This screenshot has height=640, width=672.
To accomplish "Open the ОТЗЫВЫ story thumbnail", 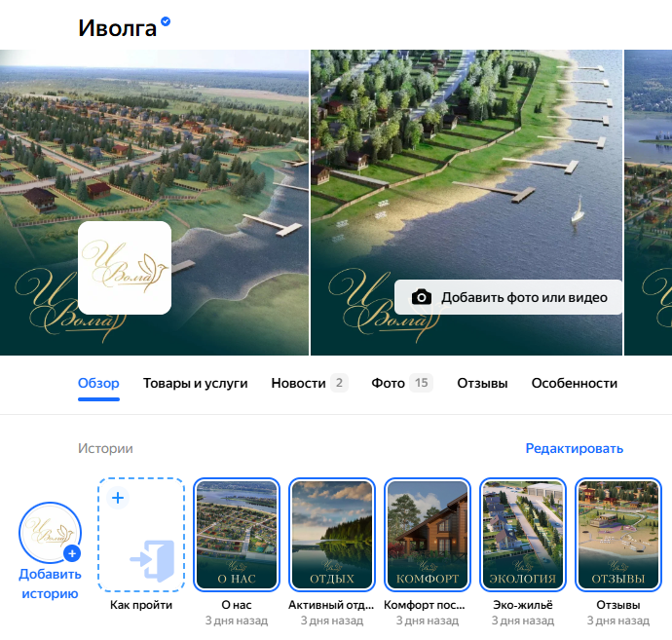I will (618, 535).
